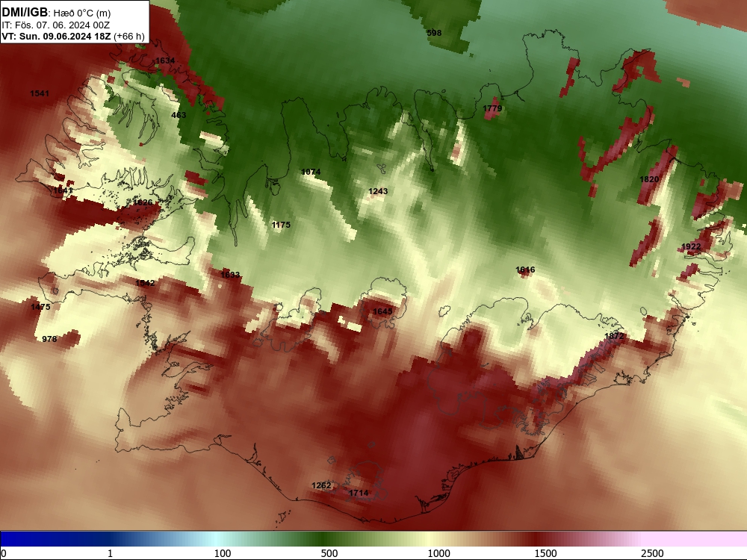Image resolution: width=747 pixels, height=560 pixels.
Task: Click the map value label 1262
Action: pos(321,485)
